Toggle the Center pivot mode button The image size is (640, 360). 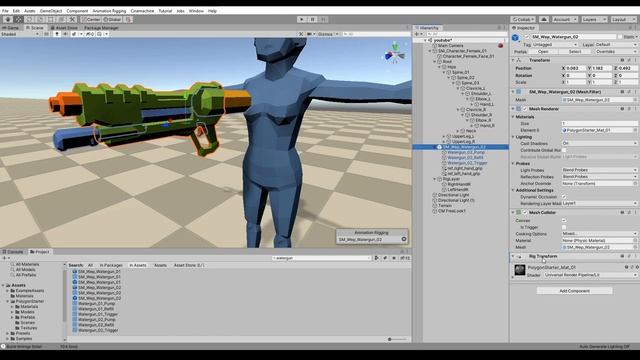click(91, 19)
